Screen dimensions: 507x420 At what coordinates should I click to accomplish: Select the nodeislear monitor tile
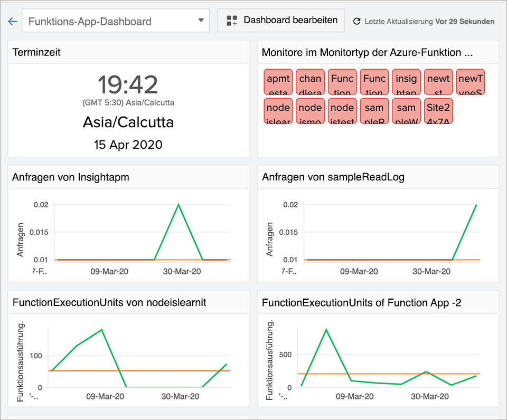[x=278, y=111]
